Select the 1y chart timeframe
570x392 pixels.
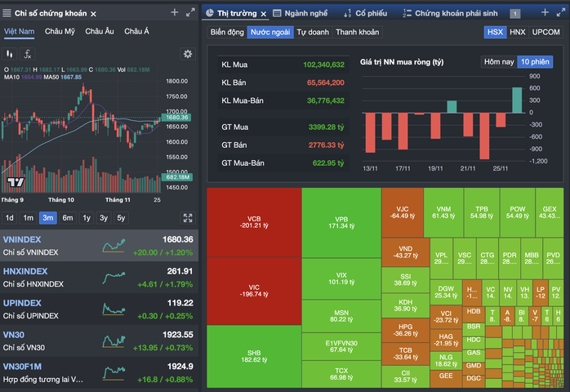click(x=87, y=218)
